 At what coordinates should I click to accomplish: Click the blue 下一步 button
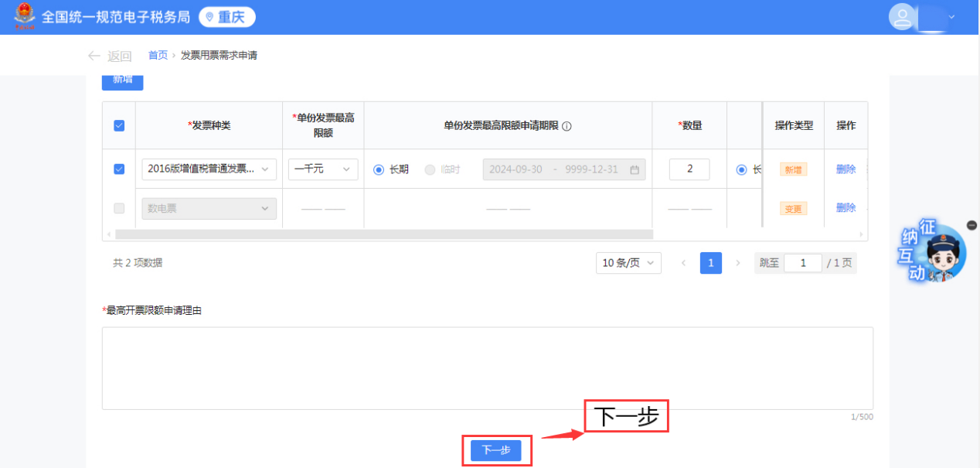tap(496, 450)
